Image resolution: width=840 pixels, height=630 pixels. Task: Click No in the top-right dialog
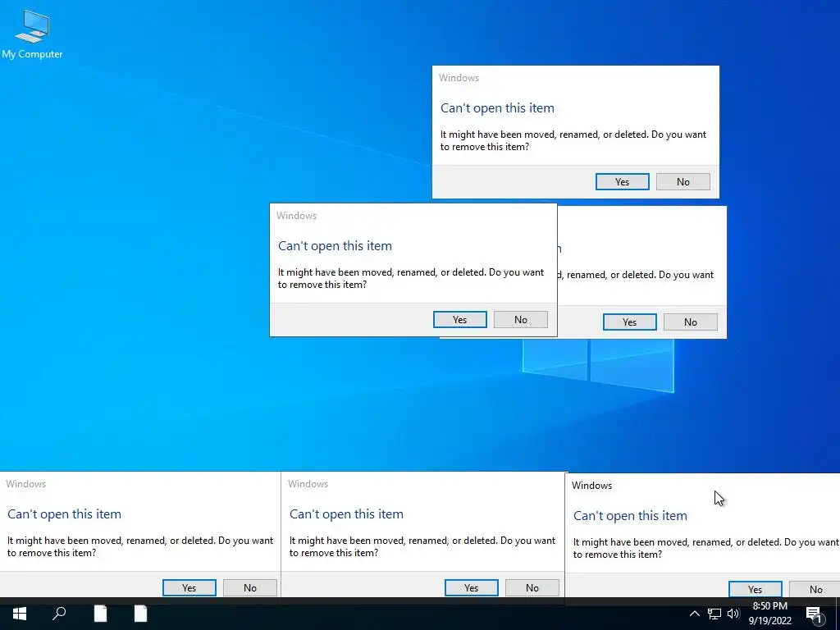tap(683, 181)
